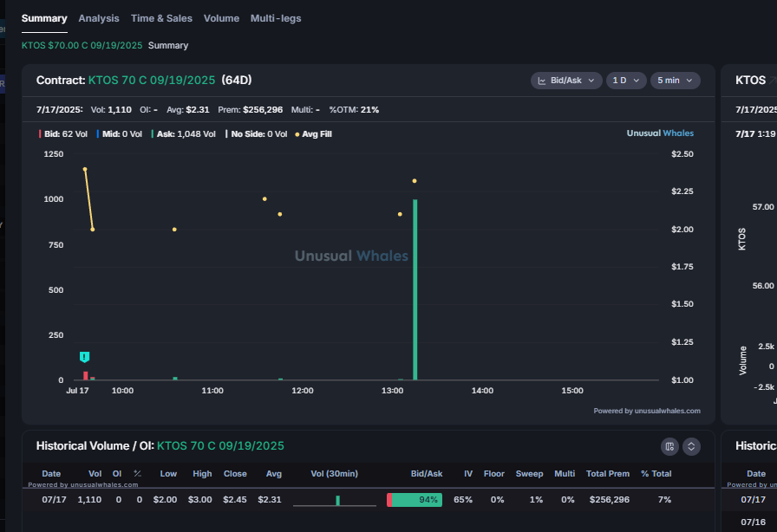Select the Summary tab
The image size is (777, 532).
[44, 18]
